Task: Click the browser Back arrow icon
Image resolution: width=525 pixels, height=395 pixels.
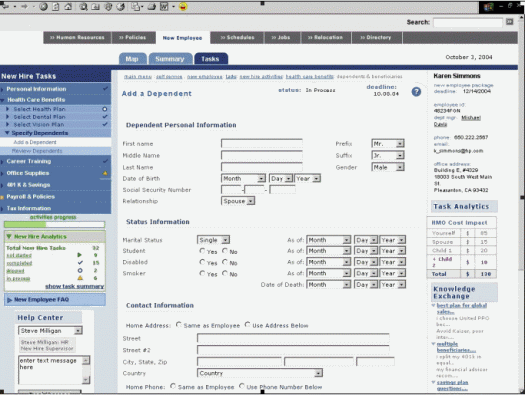Action: [6, 6]
